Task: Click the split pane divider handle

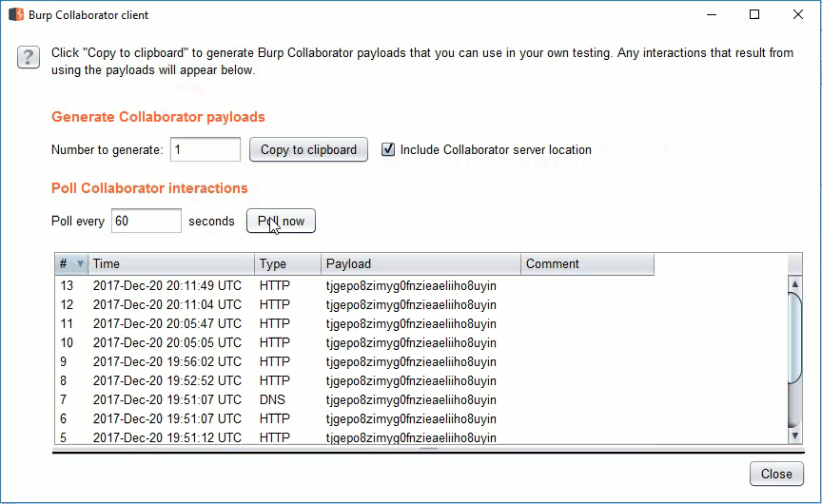Action: [428, 450]
